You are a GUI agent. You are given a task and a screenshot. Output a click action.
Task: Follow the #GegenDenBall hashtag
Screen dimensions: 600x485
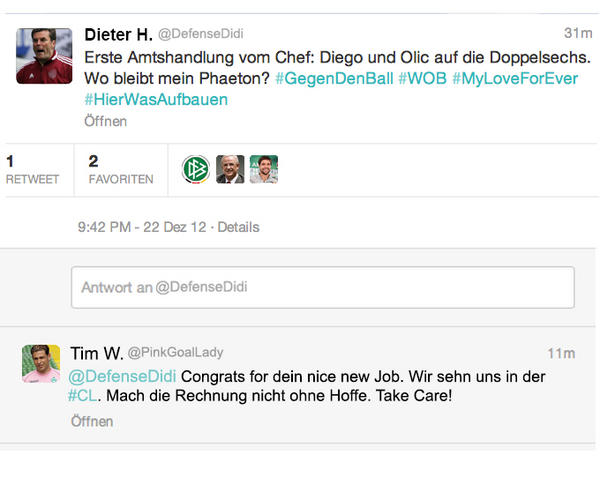coord(334,78)
